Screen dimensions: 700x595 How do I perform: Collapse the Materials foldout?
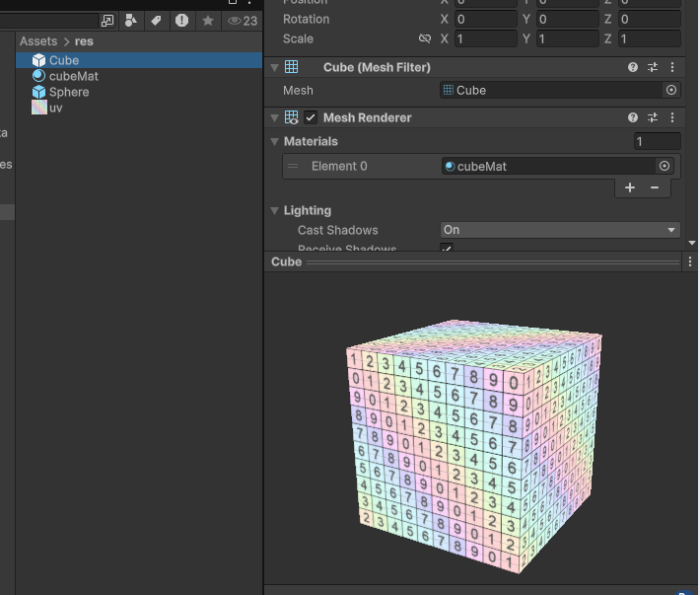pos(275,142)
